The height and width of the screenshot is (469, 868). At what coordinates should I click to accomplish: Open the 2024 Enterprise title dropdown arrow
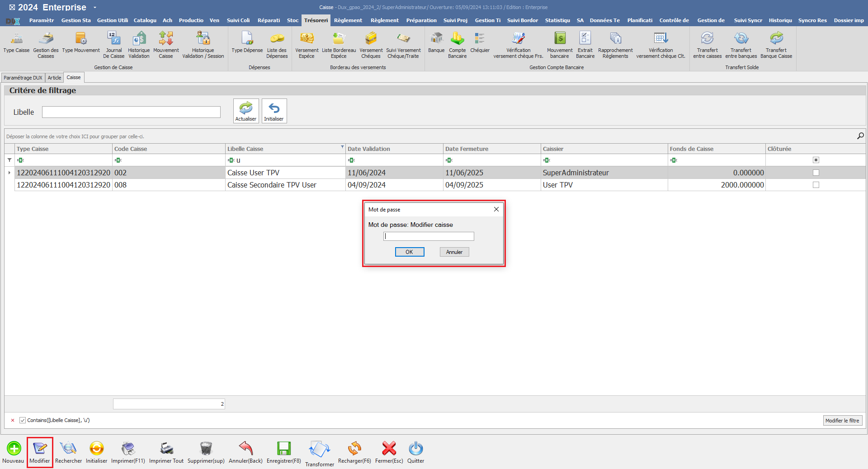tap(95, 8)
